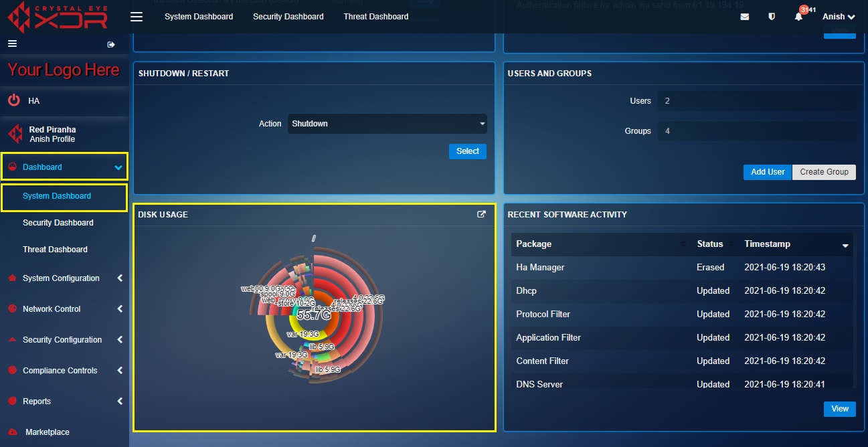Click View in Recent Software Activity
The height and width of the screenshot is (447, 868).
(840, 409)
